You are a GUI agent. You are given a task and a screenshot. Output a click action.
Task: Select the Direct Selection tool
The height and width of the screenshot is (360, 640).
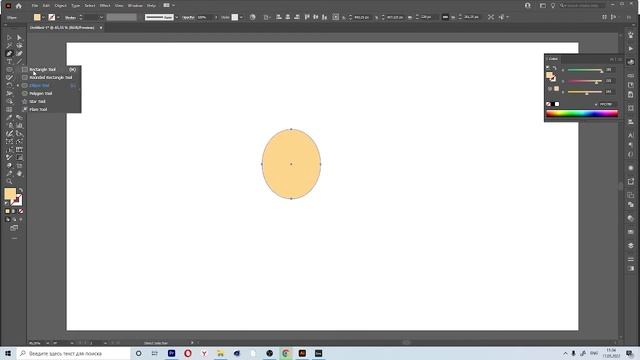[19, 38]
